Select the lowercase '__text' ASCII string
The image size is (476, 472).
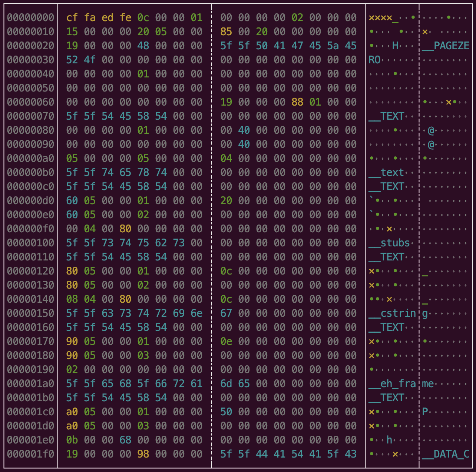[386, 173]
